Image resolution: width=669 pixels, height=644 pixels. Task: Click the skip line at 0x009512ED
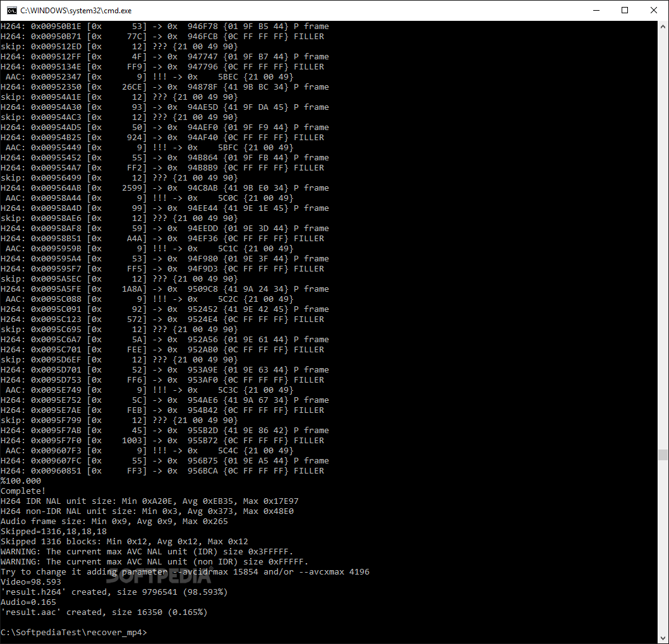point(119,47)
